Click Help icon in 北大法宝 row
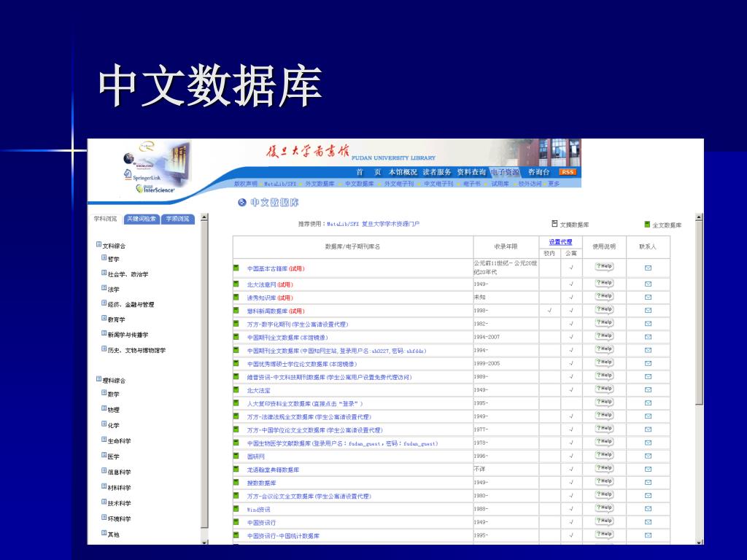 [x=604, y=389]
